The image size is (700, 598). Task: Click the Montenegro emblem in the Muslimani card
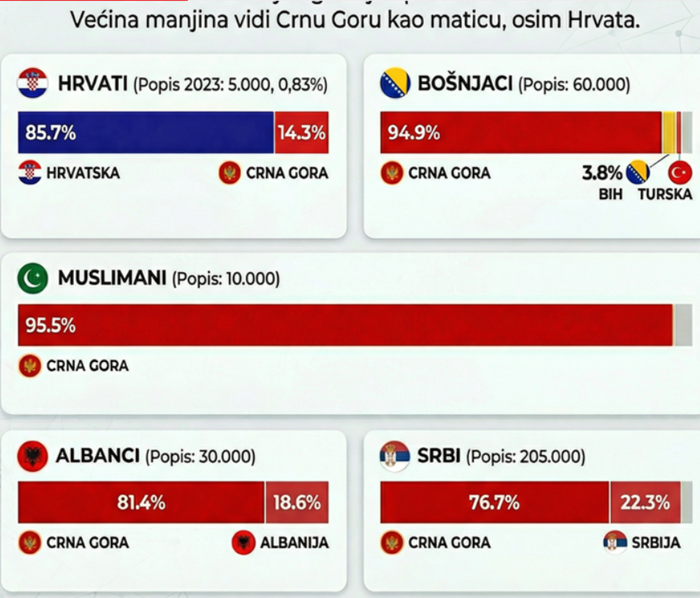coord(30,366)
